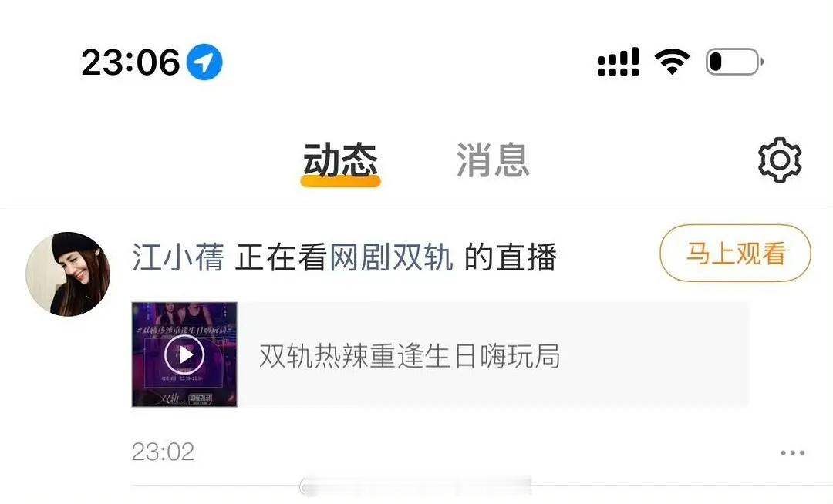Tap the battery indicator icon
Image resolution: width=833 pixels, height=504 pixels.
[734, 62]
